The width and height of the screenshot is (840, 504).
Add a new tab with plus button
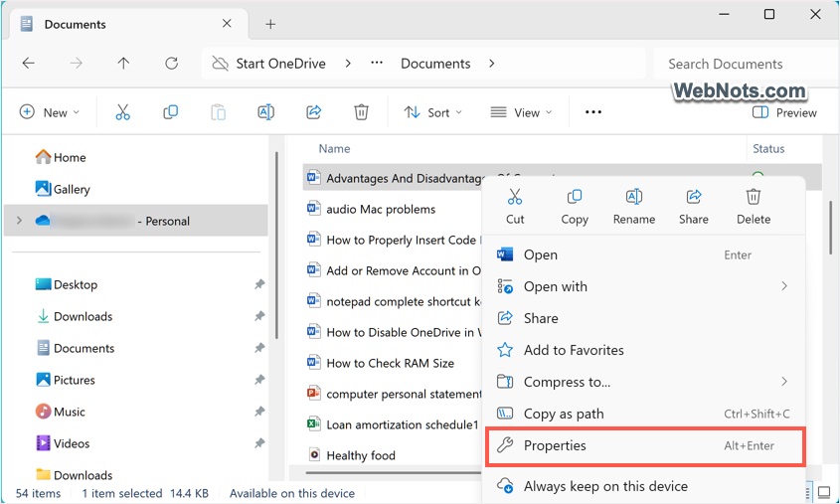pyautogui.click(x=270, y=24)
